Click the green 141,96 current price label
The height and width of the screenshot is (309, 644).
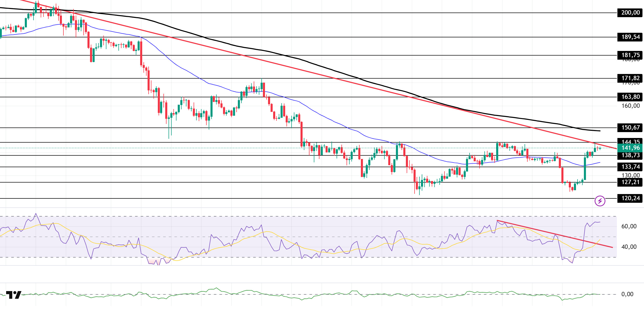(x=630, y=148)
